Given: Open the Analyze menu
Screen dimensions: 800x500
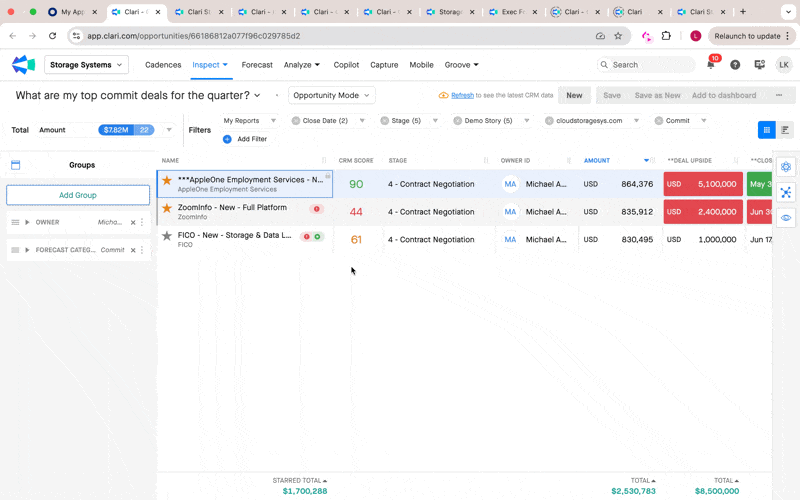Looking at the screenshot, I should [302, 65].
